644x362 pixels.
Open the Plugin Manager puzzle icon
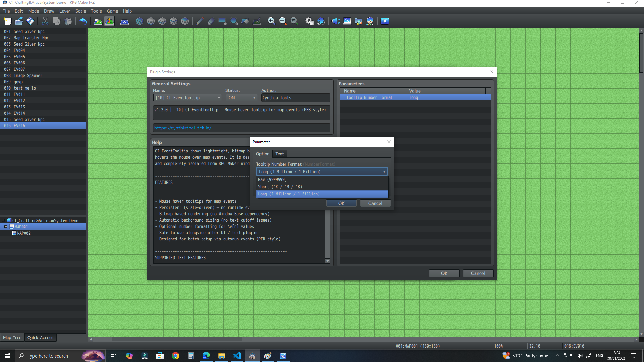(321, 21)
